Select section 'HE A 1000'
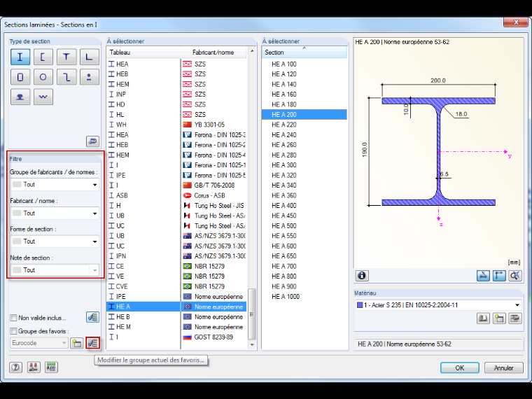The width and height of the screenshot is (532, 399). (304, 297)
